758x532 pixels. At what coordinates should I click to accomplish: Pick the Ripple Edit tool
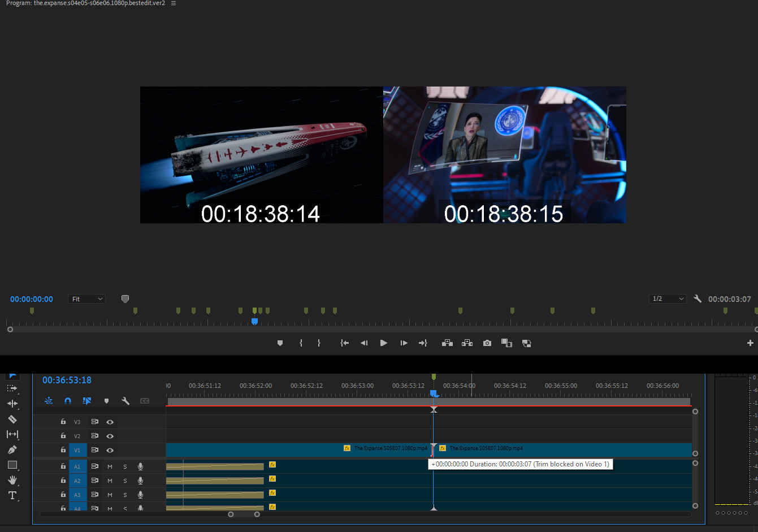pos(12,404)
